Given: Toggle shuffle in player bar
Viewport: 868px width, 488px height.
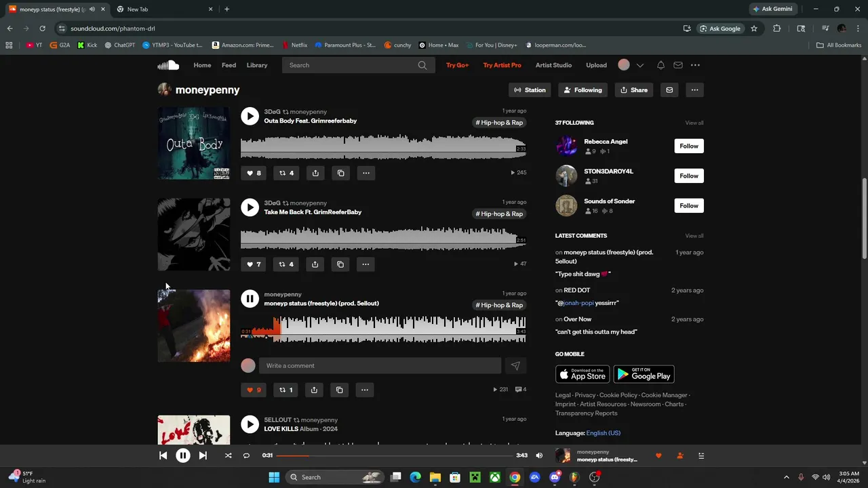Looking at the screenshot, I should pyautogui.click(x=228, y=455).
